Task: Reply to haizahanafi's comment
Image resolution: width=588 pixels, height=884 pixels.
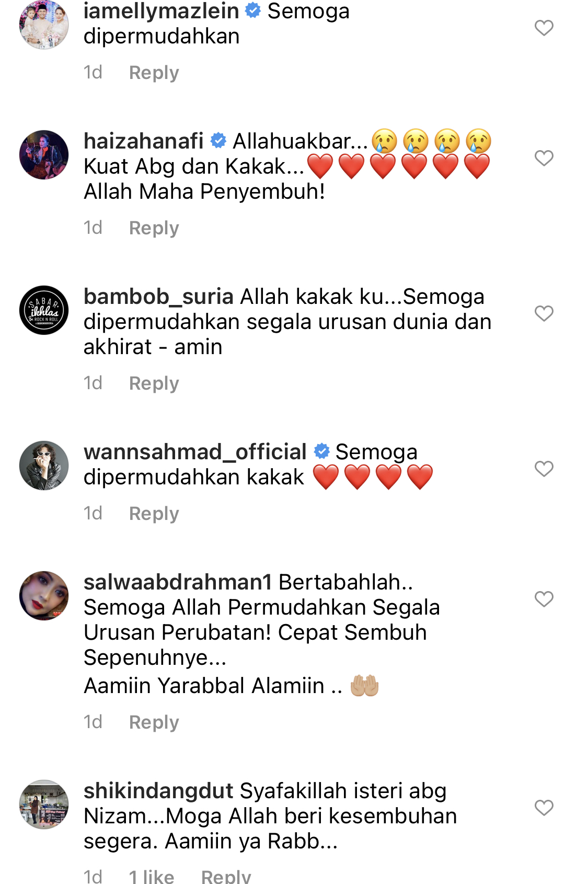Action: (x=154, y=228)
